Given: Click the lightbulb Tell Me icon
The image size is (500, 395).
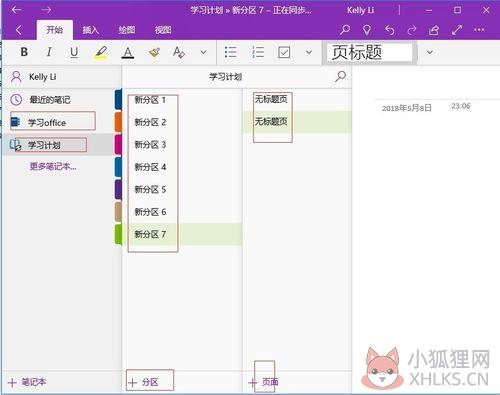Looking at the screenshot, I should click(x=367, y=30).
